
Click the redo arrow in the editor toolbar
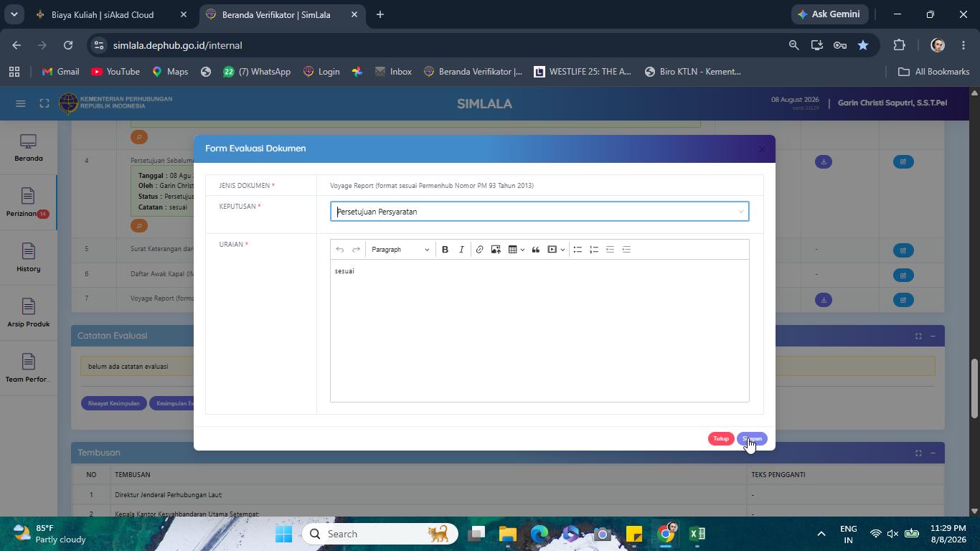click(356, 250)
